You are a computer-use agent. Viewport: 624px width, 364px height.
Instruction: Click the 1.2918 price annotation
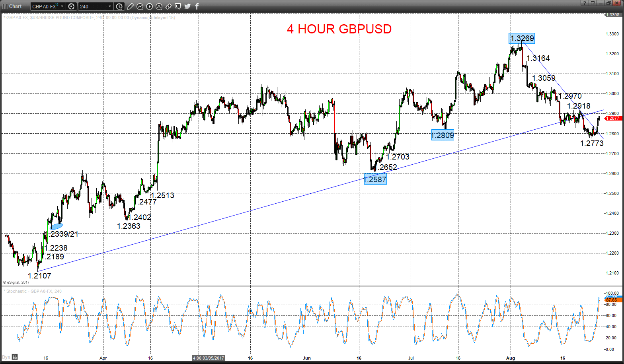click(x=579, y=106)
